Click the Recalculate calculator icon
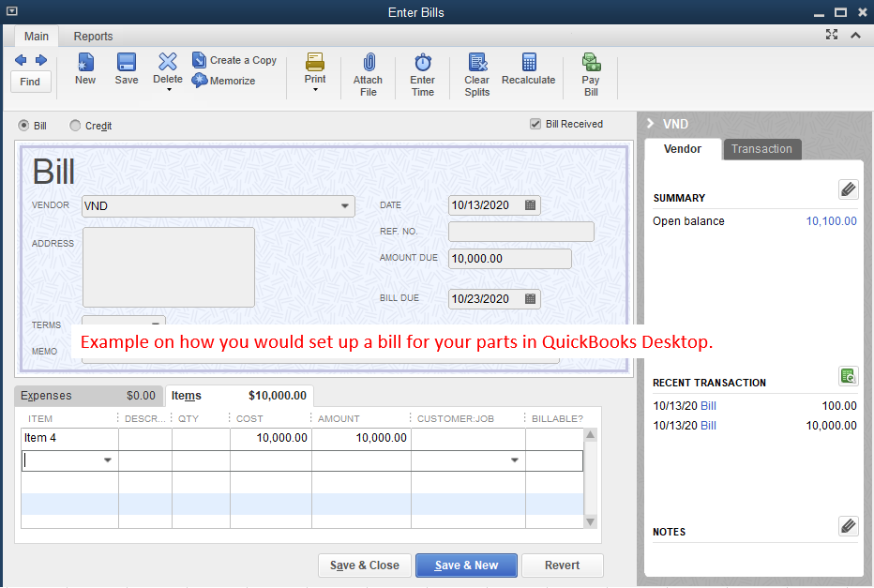 [529, 62]
